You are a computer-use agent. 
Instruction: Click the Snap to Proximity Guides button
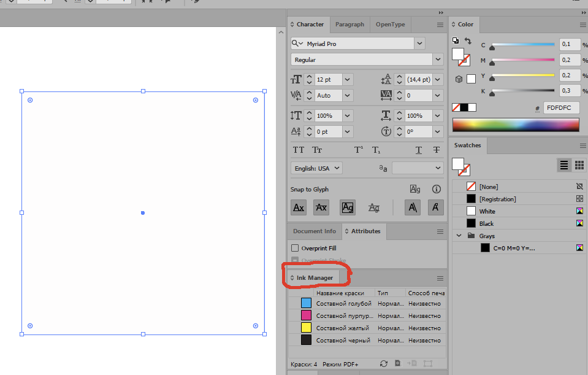[374, 207]
